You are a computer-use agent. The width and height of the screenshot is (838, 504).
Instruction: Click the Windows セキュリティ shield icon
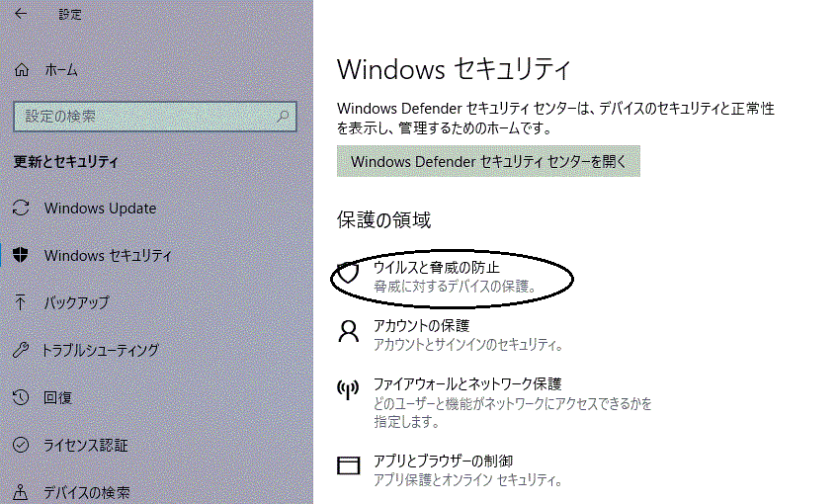(x=21, y=255)
